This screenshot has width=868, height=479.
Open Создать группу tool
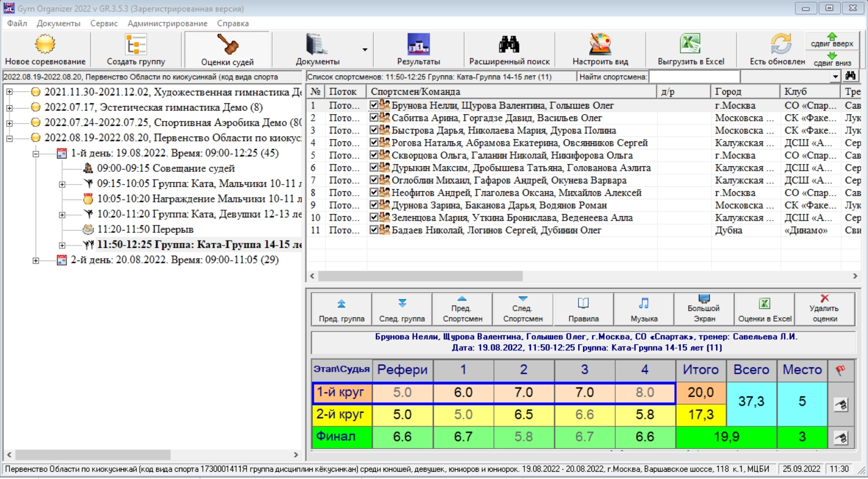point(136,44)
